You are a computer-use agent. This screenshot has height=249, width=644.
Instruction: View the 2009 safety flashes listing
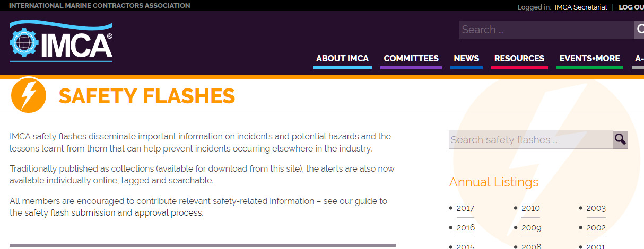click(531, 228)
